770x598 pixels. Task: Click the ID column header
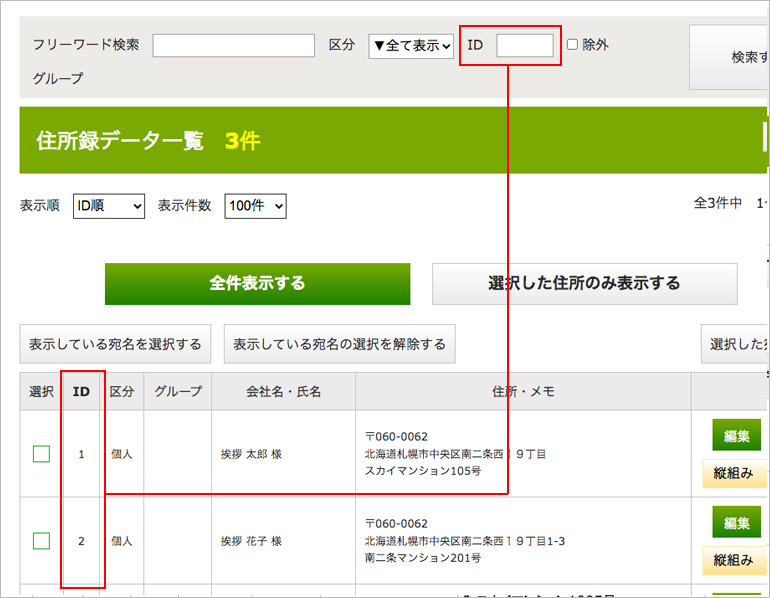click(82, 392)
